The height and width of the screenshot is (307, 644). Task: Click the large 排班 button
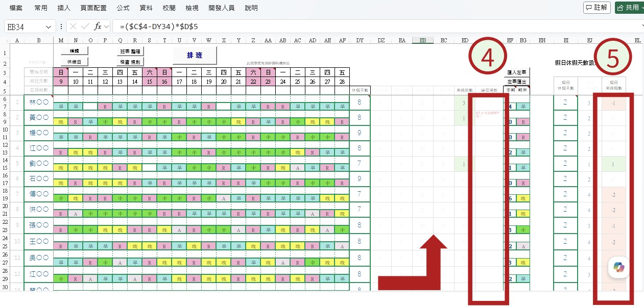195,55
